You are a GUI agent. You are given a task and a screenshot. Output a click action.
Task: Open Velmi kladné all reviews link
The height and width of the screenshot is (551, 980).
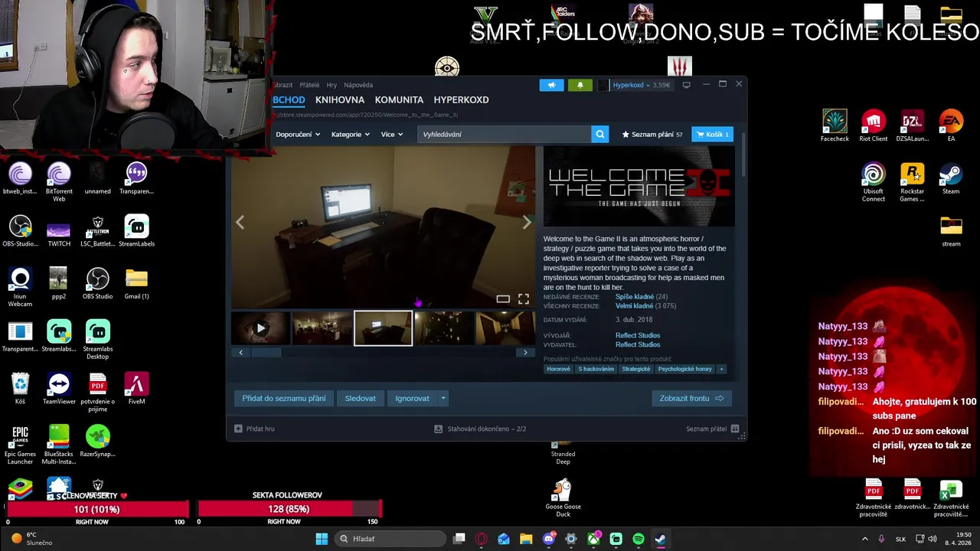pos(634,306)
